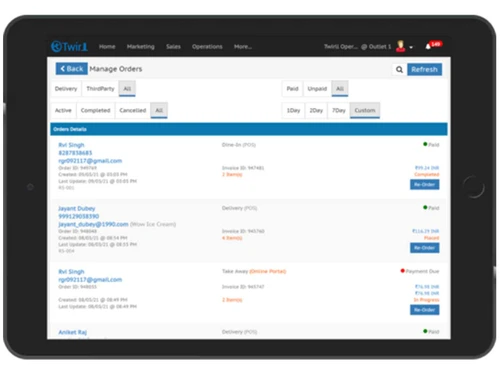Screen dimensions: 500x375
Task: Open the Marketing menu
Action: 141,47
